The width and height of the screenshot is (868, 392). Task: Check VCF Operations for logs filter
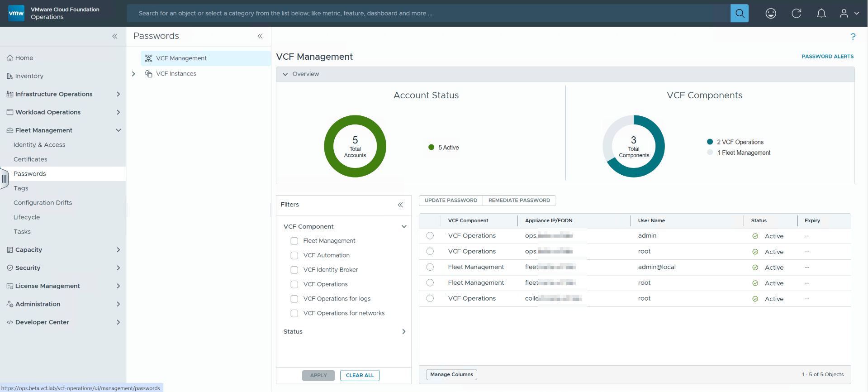click(294, 299)
